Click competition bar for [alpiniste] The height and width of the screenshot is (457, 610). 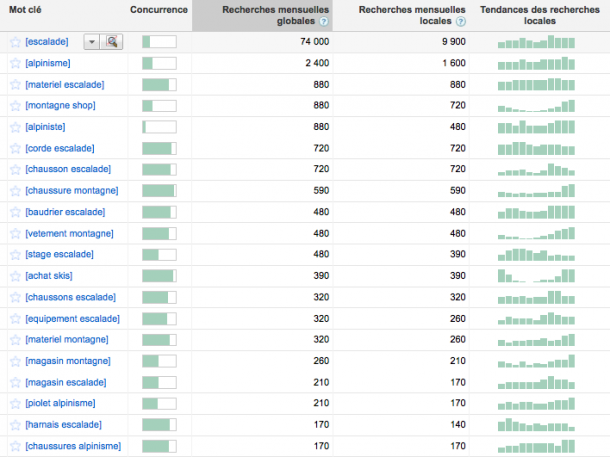point(159,127)
